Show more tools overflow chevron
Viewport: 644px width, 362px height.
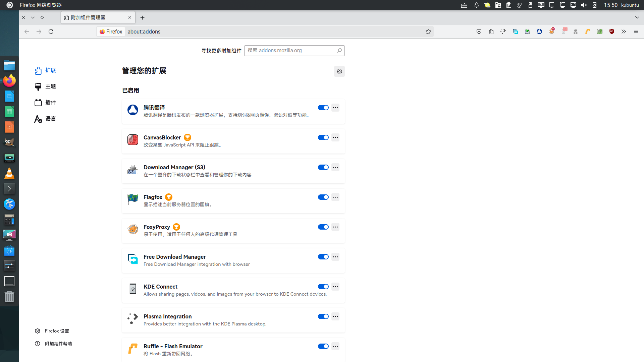pos(624,32)
